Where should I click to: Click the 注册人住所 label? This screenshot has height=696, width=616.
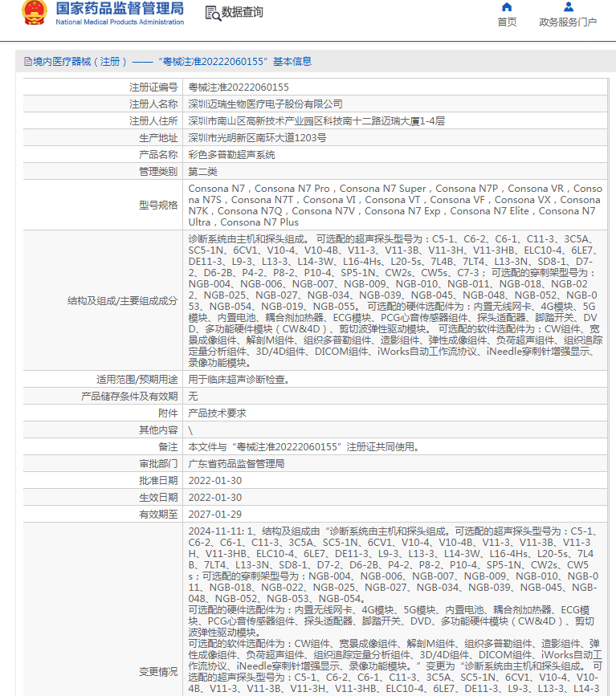153,121
